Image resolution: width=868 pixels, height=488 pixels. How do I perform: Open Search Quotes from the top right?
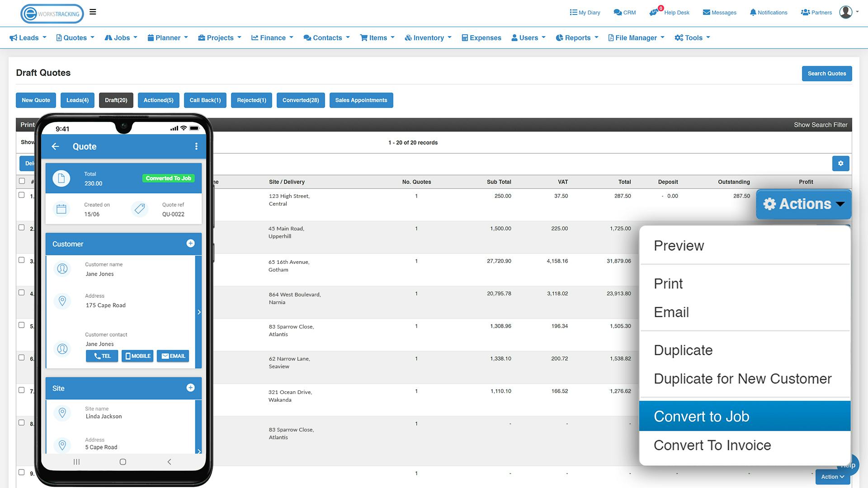(x=827, y=73)
